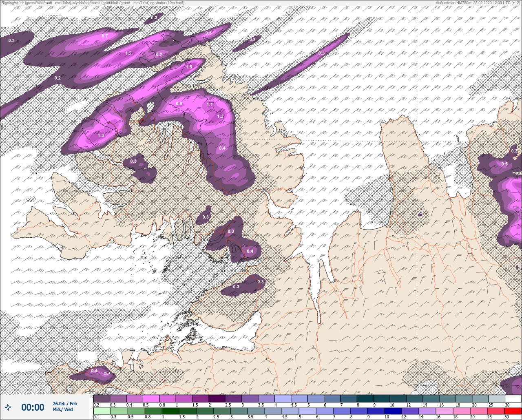Click the 1.1 precipitation value on the map
This screenshot has height=420, width=522.
coord(210,104)
